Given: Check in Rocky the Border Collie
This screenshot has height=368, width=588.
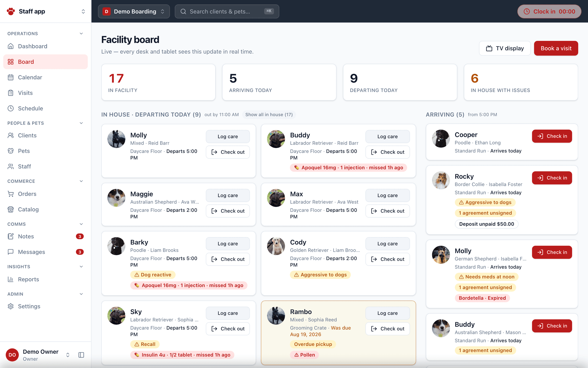Looking at the screenshot, I should (x=552, y=178).
